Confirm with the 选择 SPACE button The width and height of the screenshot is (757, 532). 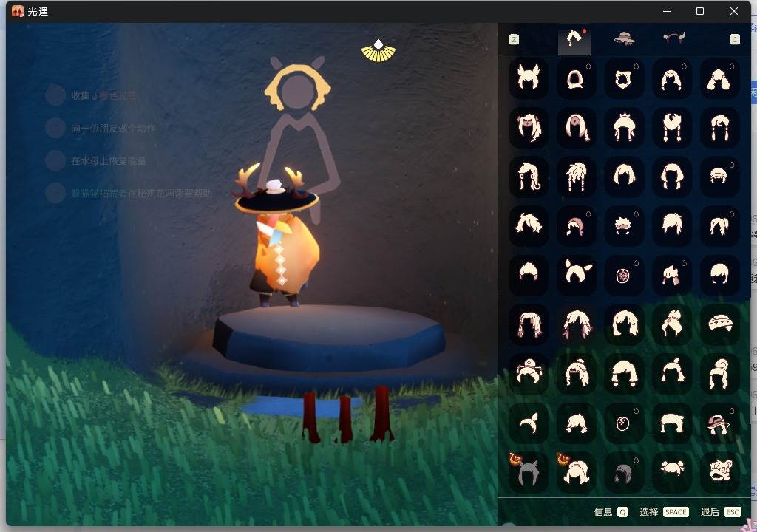coord(664,512)
